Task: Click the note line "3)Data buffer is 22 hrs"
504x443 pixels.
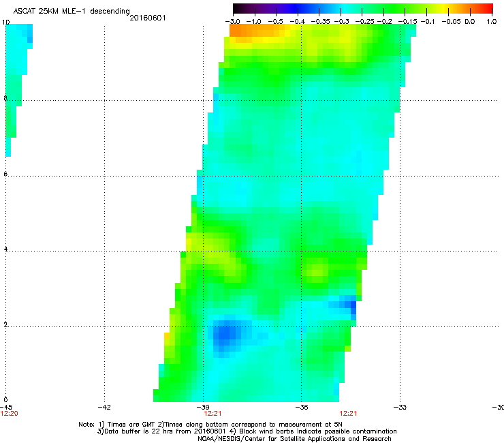Action: [247, 431]
